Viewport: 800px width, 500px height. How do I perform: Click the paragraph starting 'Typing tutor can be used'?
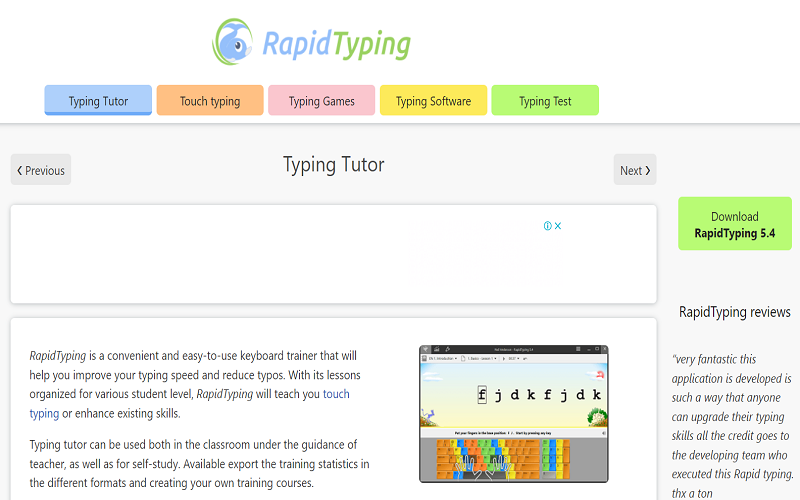pos(199,464)
